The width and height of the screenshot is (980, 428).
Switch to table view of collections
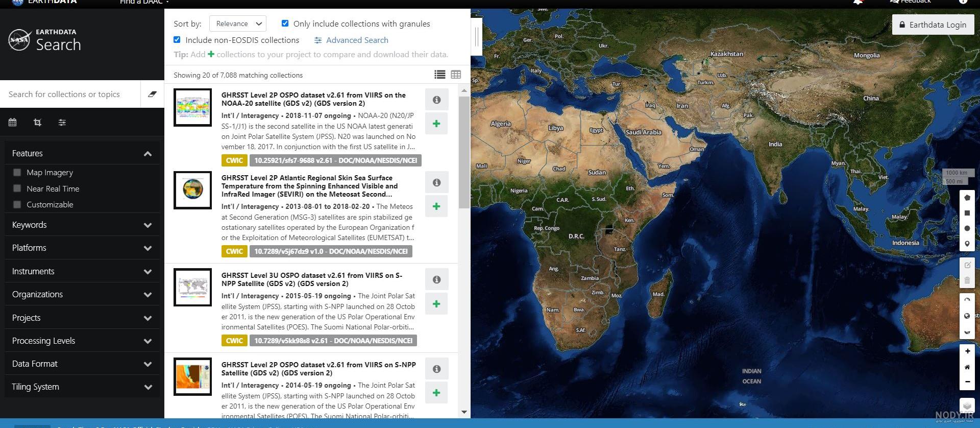click(456, 75)
